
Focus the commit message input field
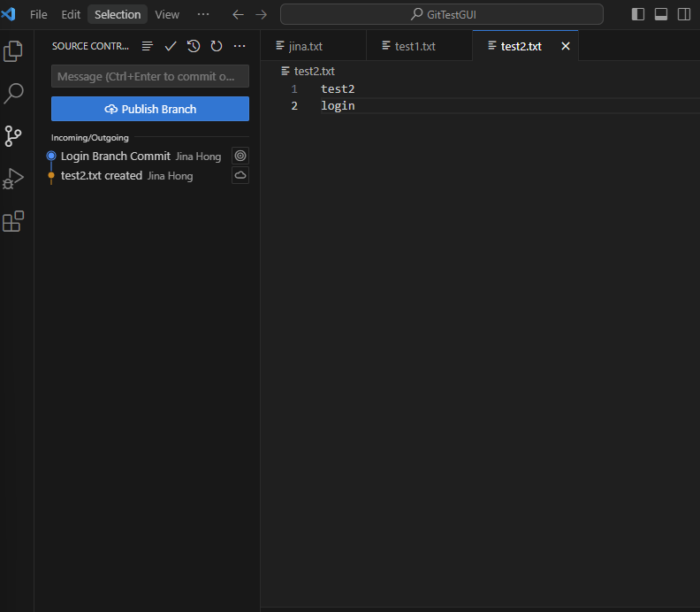(150, 76)
